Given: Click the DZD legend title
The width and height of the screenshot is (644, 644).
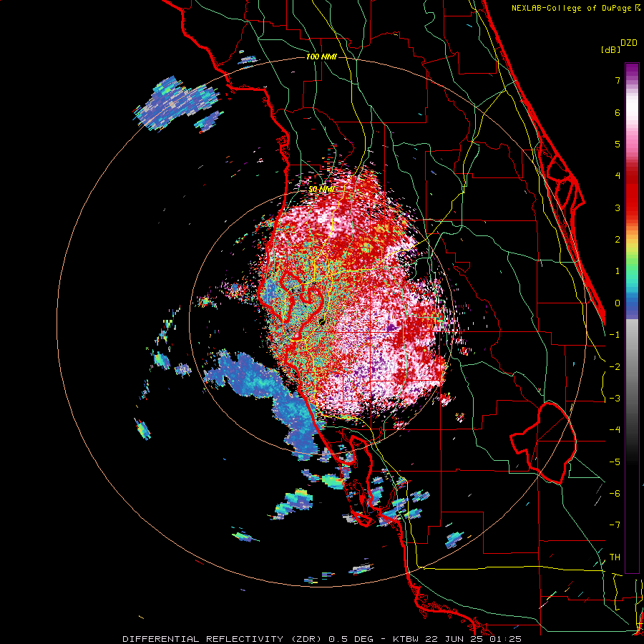Looking at the screenshot, I should (629, 43).
